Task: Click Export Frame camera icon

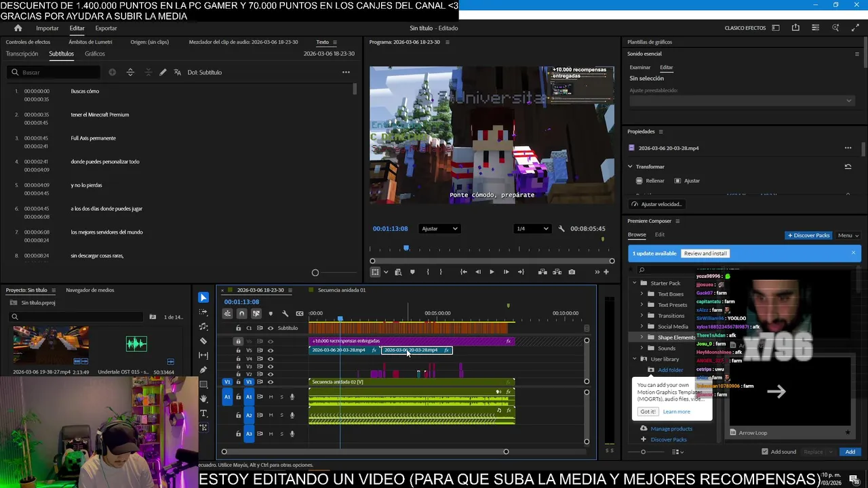Action: (x=572, y=272)
